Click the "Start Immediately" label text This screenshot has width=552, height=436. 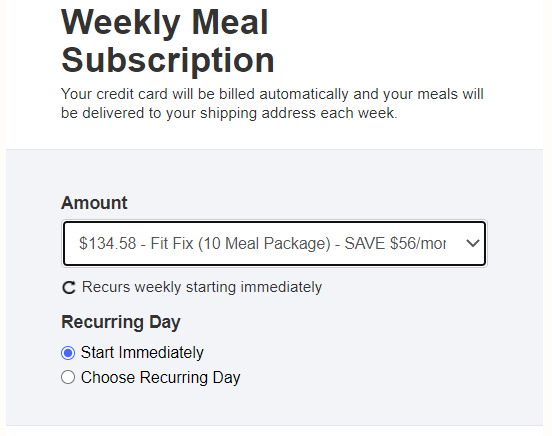point(142,353)
